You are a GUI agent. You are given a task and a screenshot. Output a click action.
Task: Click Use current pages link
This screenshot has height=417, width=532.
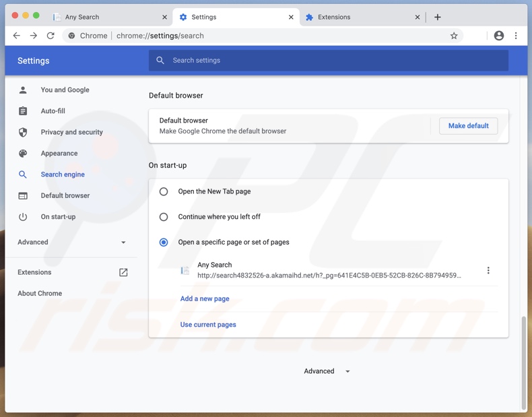click(x=208, y=325)
